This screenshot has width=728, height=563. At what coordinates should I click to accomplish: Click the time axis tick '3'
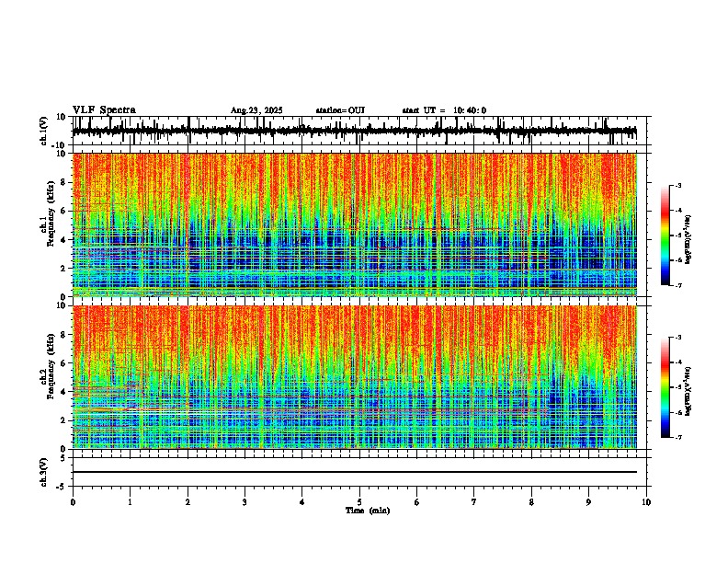[x=245, y=502]
